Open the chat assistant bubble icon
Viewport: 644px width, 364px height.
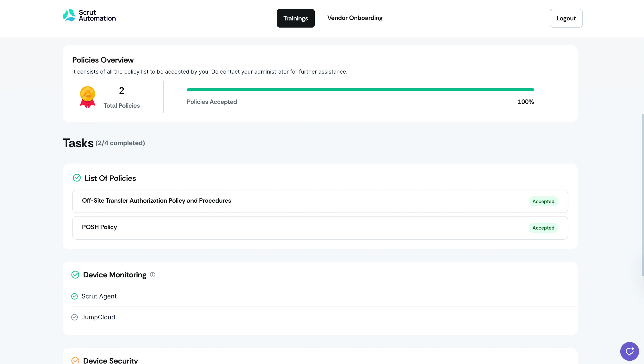tap(630, 351)
